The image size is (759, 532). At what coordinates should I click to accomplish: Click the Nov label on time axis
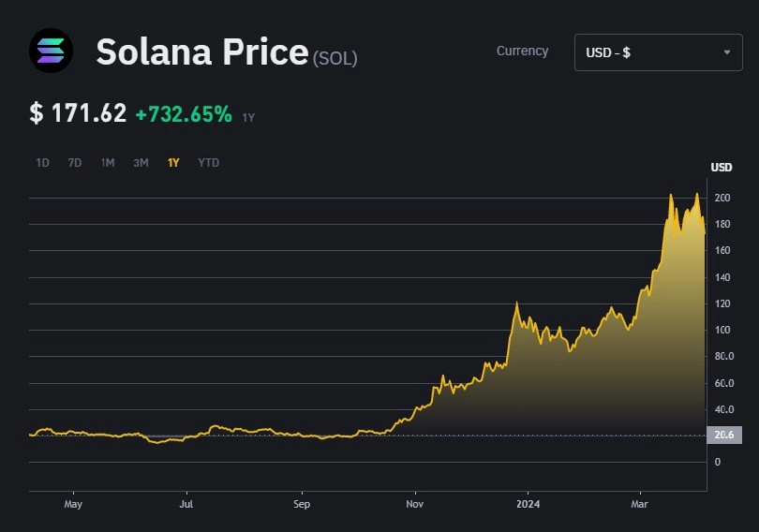coord(414,504)
